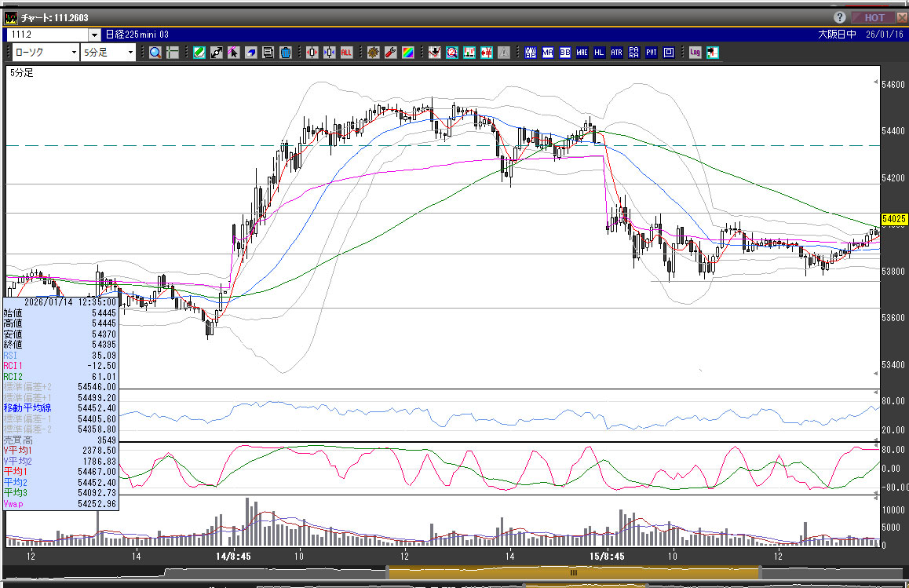
Task: Toggle the BB Bollinger Bands indicator
Action: click(565, 53)
